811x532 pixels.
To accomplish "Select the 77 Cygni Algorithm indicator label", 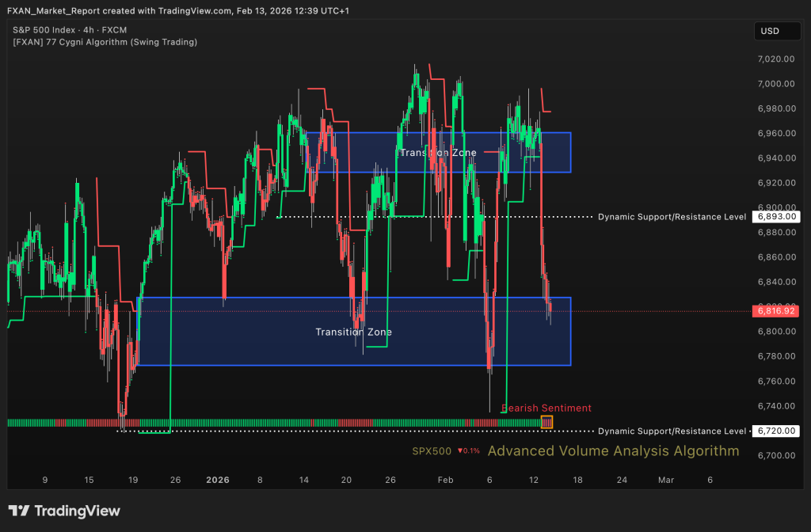I will [105, 42].
